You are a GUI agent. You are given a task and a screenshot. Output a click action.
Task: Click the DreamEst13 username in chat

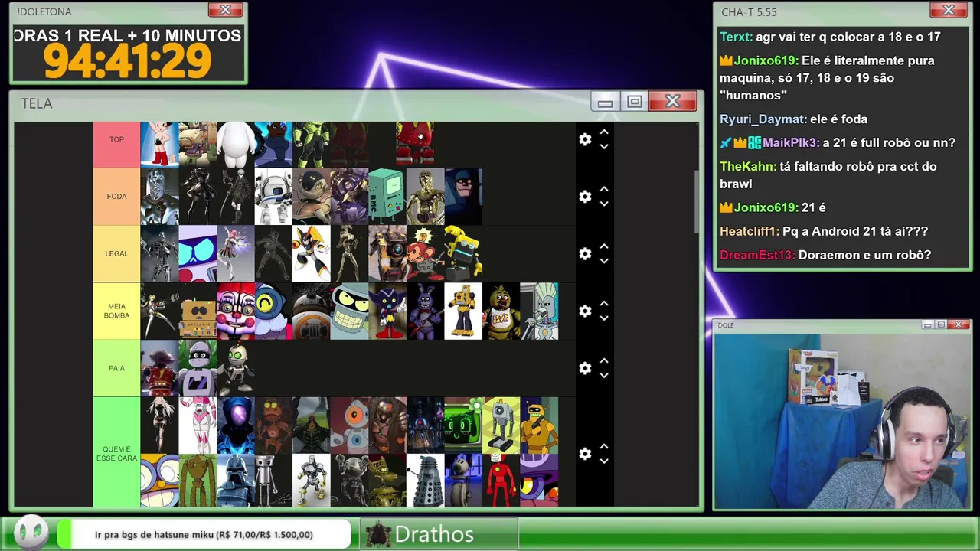pos(757,255)
